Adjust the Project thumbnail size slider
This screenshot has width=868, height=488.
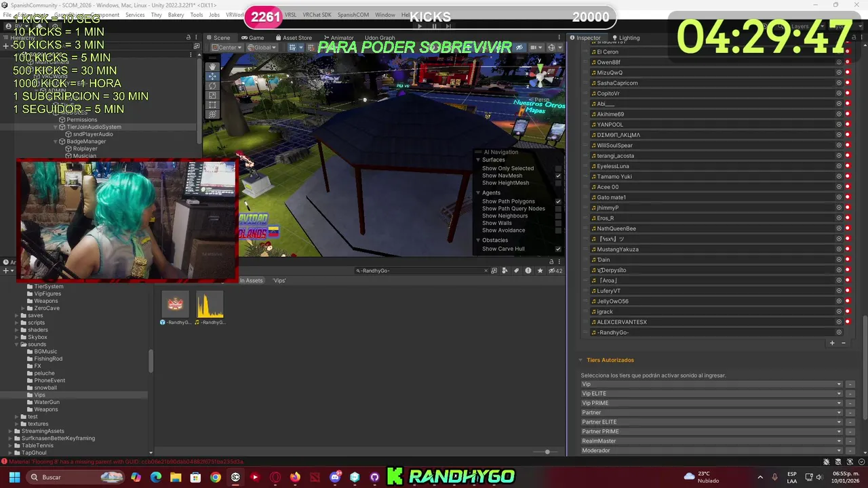547,452
